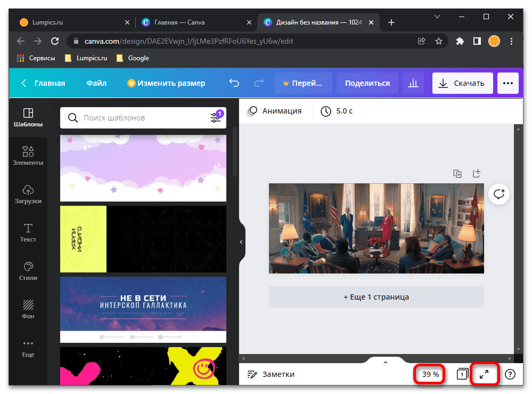532x394 pixels.
Task: Click the template search filter icon
Action: [216, 117]
